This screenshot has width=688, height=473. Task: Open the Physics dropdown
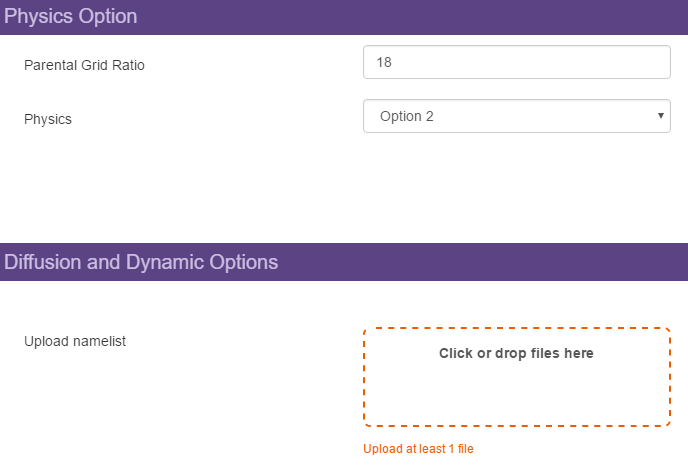pyautogui.click(x=516, y=116)
